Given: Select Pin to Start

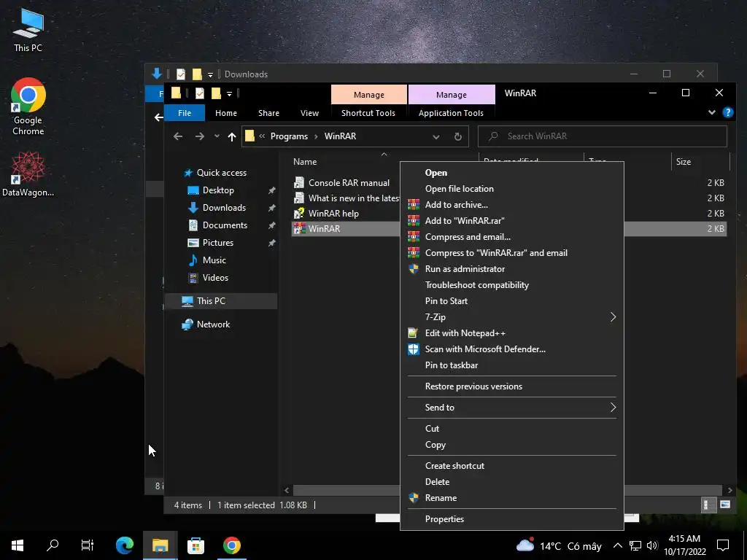Looking at the screenshot, I should coord(512,301).
